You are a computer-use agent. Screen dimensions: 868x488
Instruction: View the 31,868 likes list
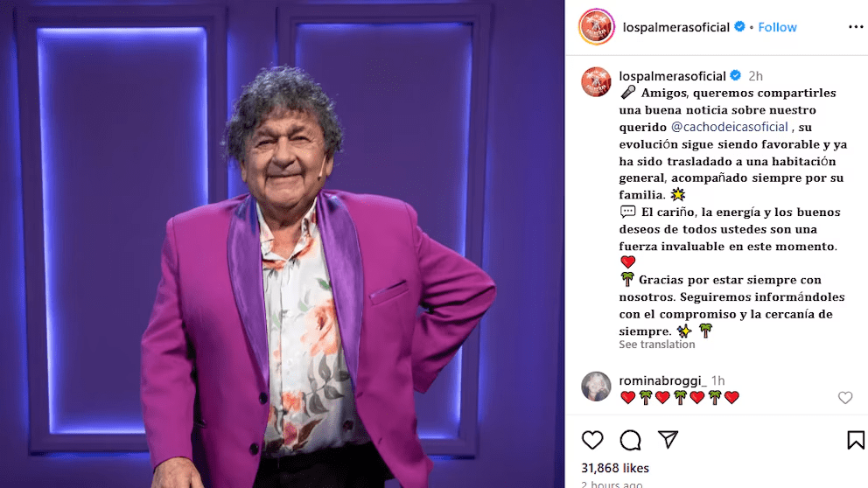coord(615,468)
